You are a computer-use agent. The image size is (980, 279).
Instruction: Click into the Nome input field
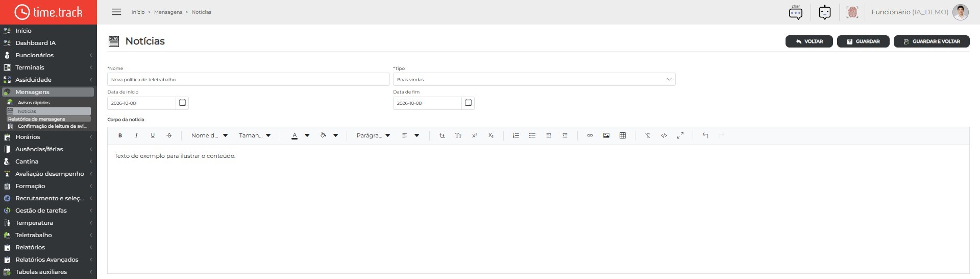[x=249, y=79]
